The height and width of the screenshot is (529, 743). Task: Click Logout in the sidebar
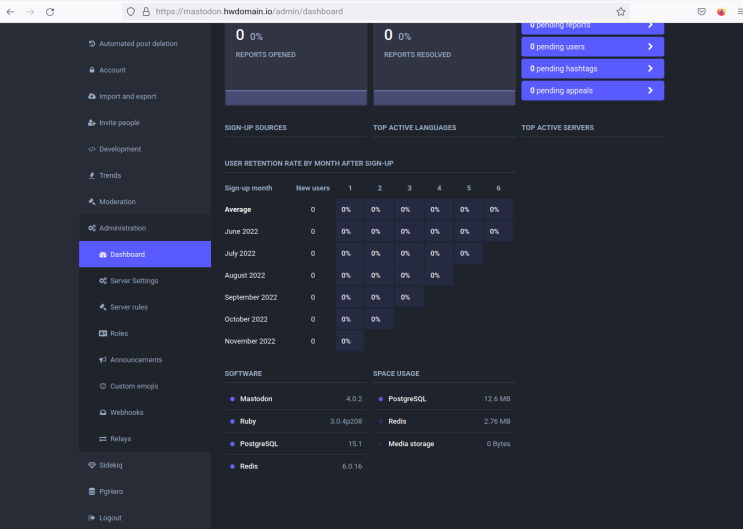coord(110,518)
